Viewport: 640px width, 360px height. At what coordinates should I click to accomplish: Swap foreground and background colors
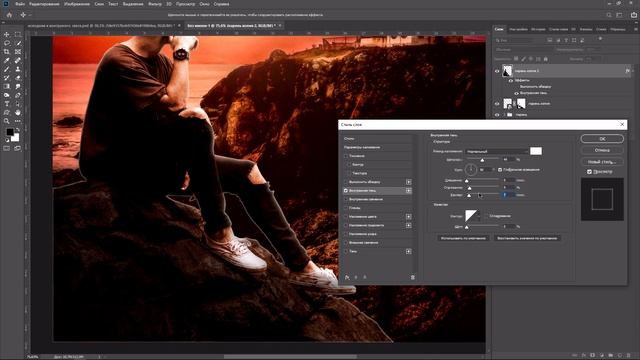pos(18,130)
